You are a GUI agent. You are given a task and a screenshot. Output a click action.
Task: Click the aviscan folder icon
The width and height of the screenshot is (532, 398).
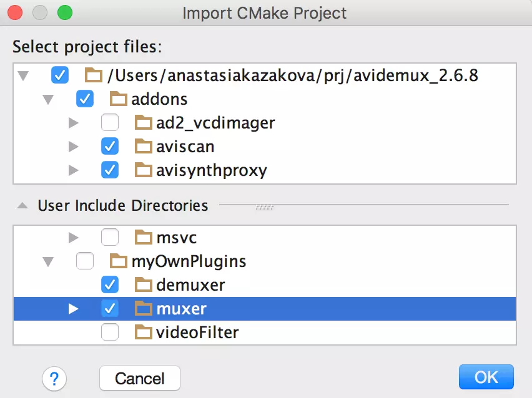144,147
